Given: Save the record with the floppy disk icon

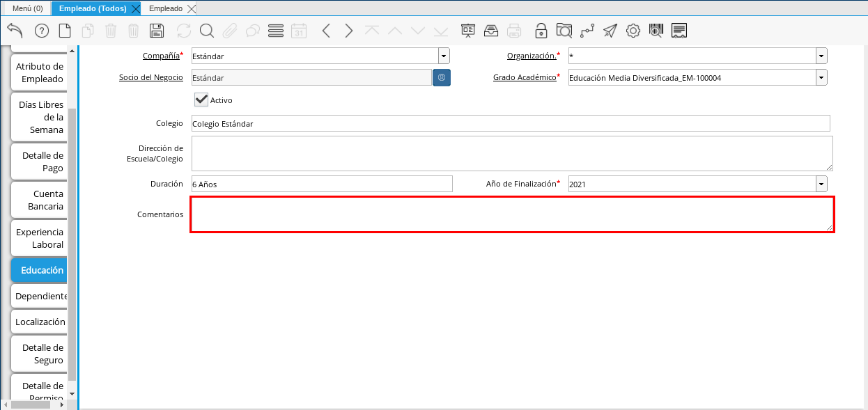Looking at the screenshot, I should coord(157,31).
